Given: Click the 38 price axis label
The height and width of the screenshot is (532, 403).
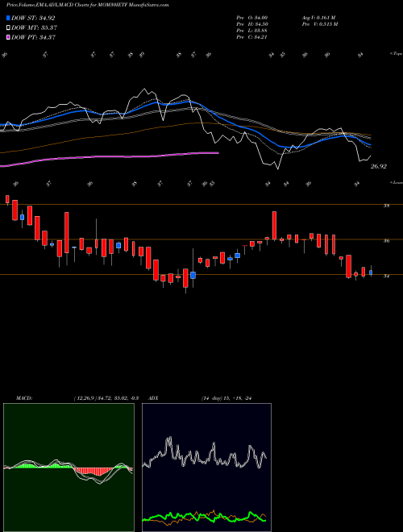Looking at the screenshot, I should coord(386,206).
